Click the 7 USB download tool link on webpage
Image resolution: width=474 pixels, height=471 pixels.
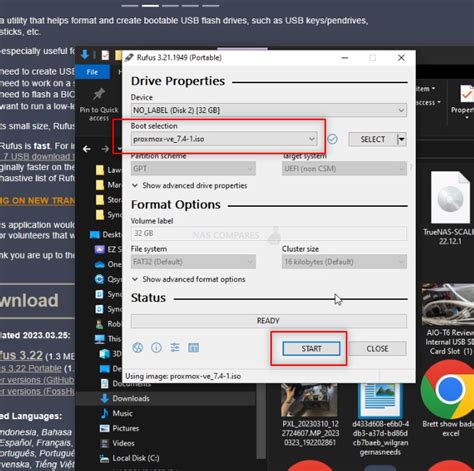37,157
